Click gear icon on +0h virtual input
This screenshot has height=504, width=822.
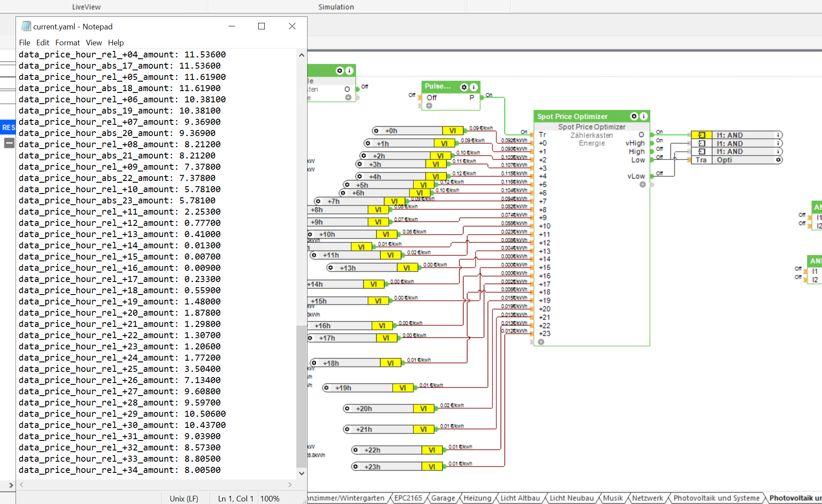point(376,131)
